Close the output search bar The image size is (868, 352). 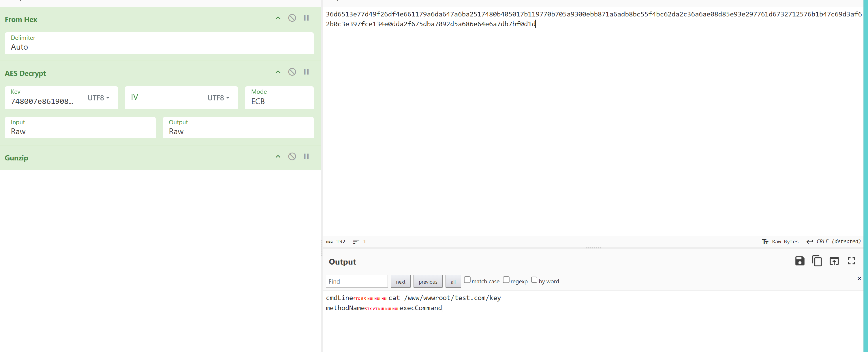pyautogui.click(x=859, y=278)
